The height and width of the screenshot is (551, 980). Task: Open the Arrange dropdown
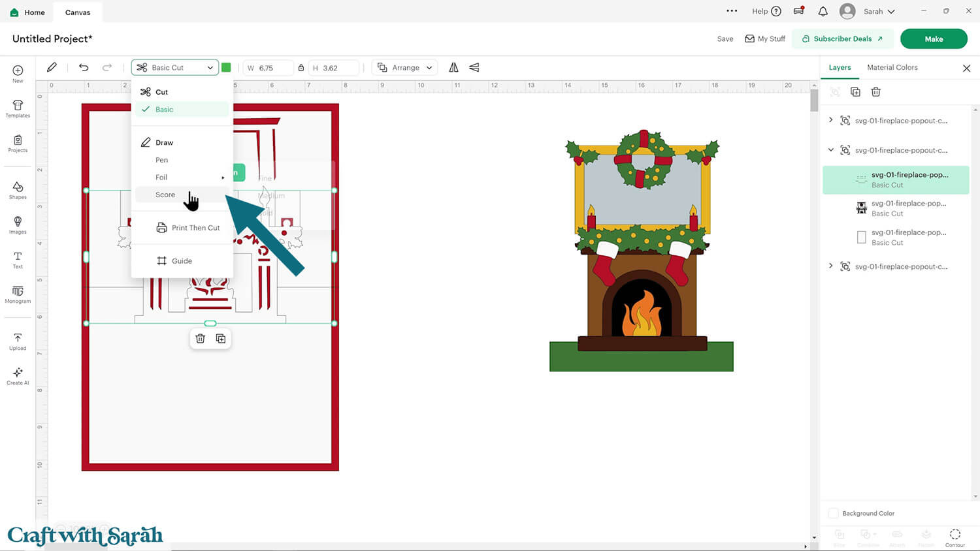[x=405, y=68]
